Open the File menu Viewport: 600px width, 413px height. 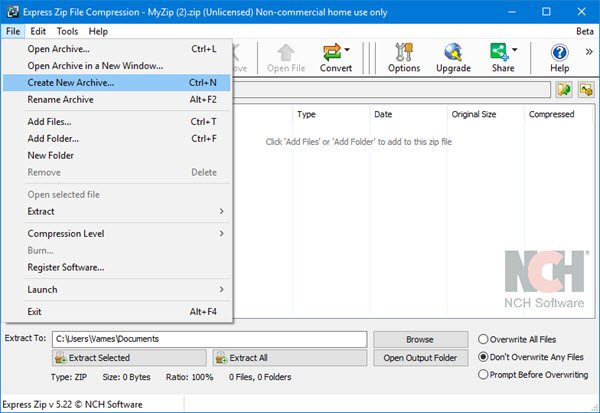click(13, 31)
